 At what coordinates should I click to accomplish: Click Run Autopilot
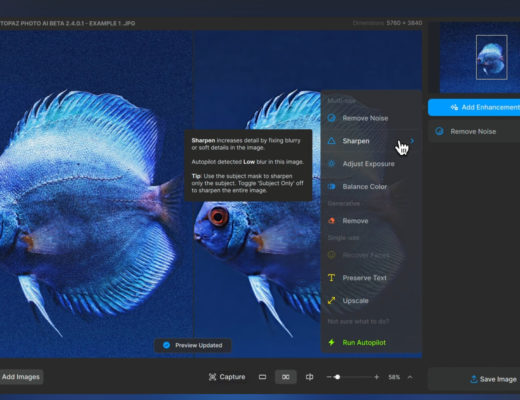point(371,342)
